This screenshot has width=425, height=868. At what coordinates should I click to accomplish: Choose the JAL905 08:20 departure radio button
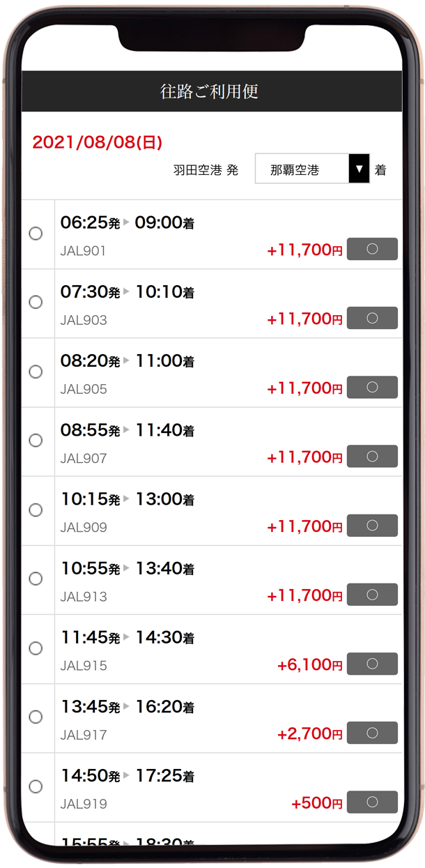[x=36, y=372]
